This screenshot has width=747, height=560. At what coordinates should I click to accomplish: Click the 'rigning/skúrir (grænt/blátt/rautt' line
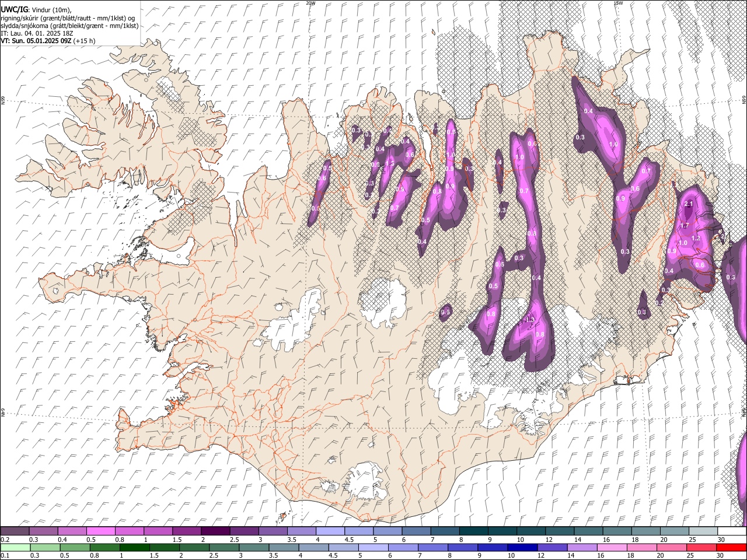coord(47,17)
